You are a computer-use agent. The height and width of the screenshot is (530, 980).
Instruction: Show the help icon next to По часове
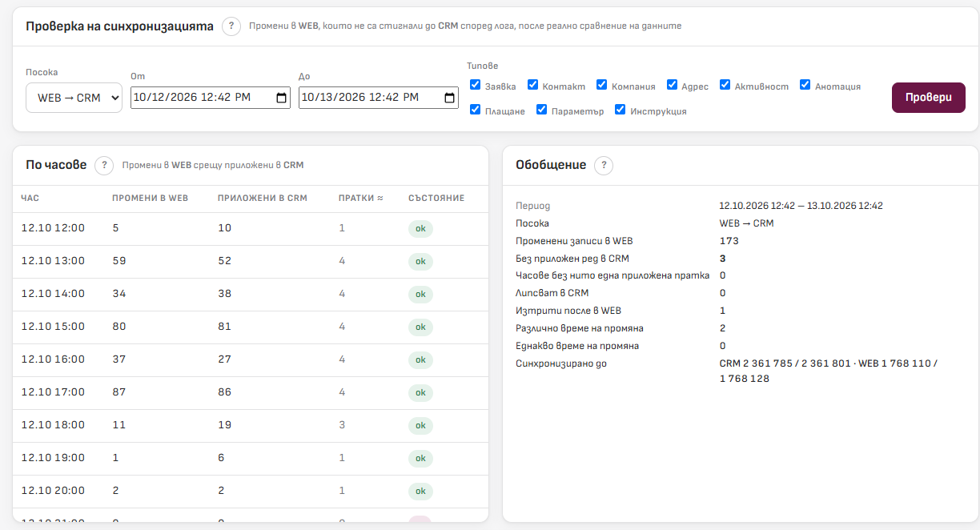(x=104, y=165)
